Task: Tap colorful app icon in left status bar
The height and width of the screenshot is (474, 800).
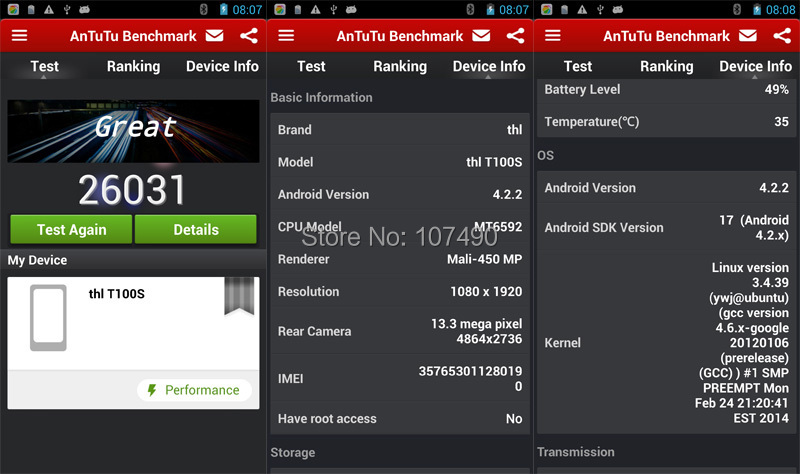Action: tap(13, 9)
